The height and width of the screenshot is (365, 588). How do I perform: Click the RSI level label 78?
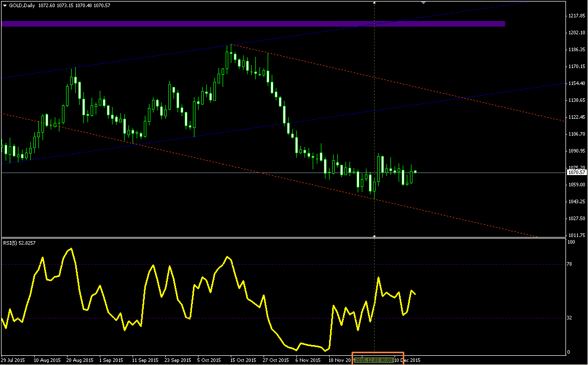tap(570, 264)
